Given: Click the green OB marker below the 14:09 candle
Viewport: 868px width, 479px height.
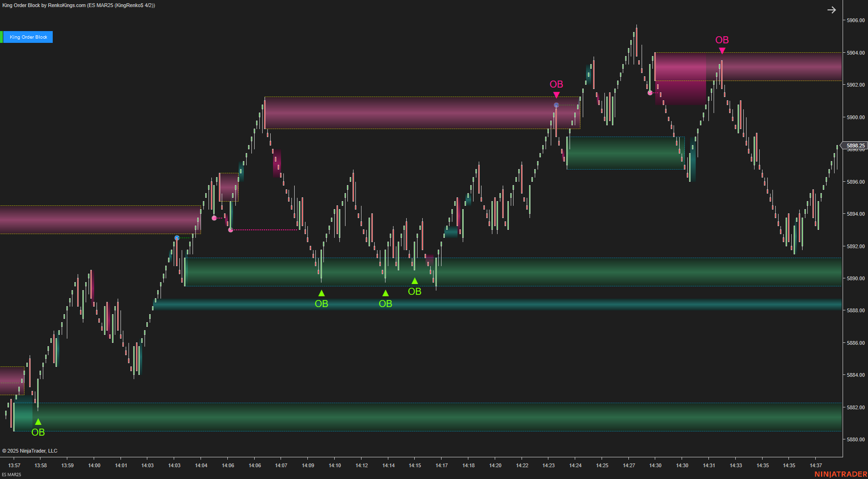Looking at the screenshot, I should tap(321, 293).
